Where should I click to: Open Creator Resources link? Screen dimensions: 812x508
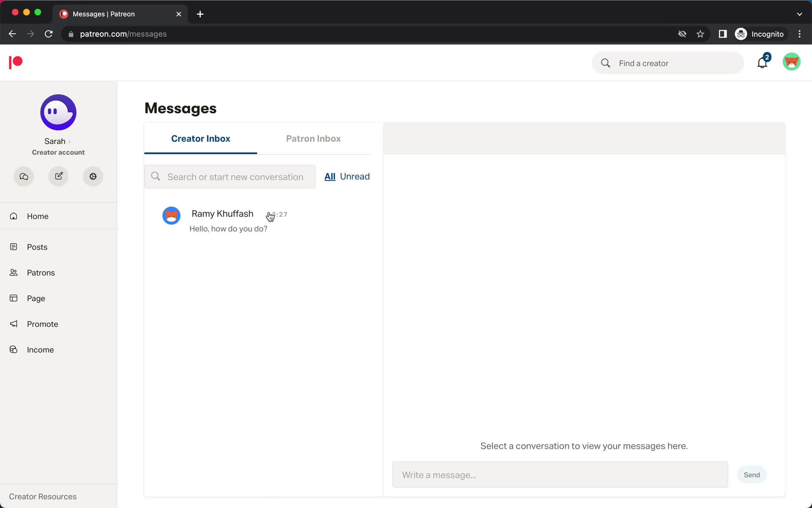click(43, 496)
